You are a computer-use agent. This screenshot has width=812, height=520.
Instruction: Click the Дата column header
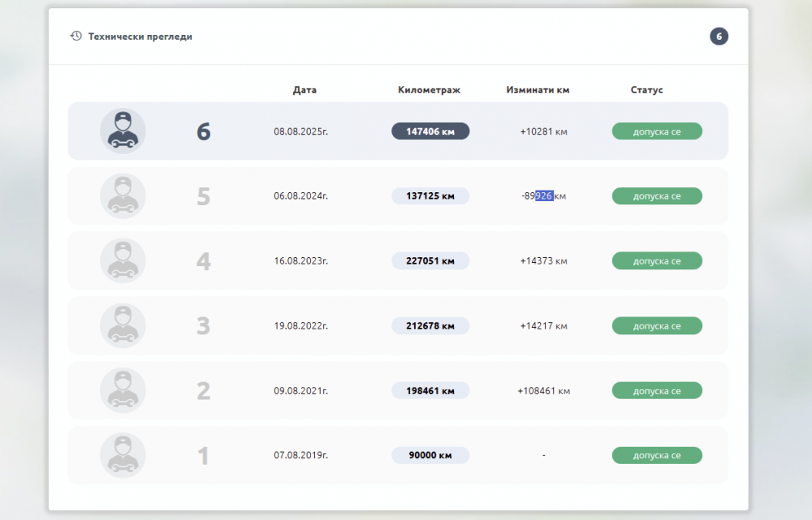click(x=304, y=90)
